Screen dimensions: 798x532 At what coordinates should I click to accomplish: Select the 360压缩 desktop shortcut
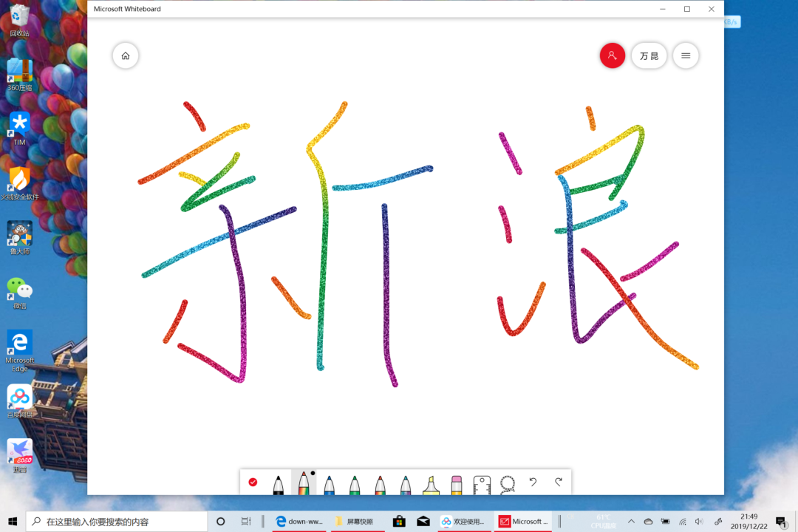tap(19, 75)
